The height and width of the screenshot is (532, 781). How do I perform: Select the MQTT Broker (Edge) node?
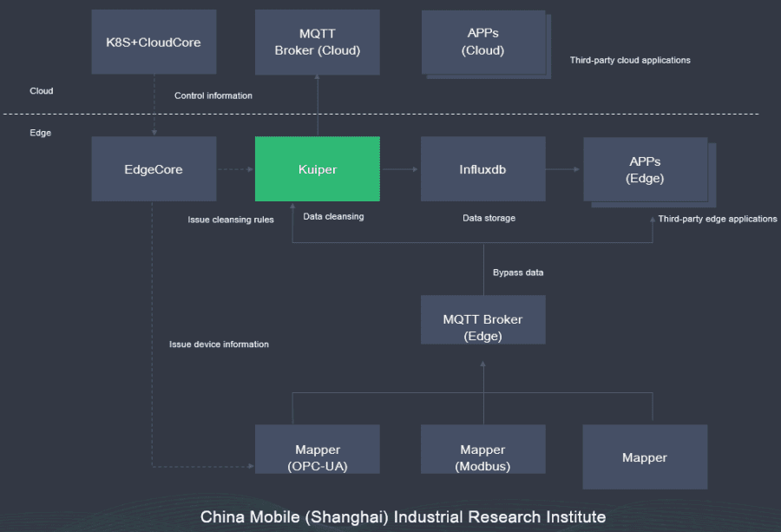[x=482, y=319]
